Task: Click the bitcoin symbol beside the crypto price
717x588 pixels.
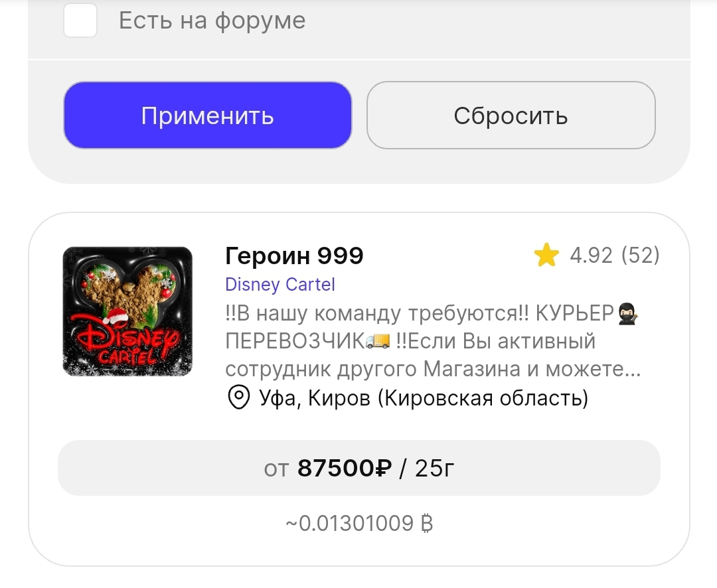Action: 426,523
